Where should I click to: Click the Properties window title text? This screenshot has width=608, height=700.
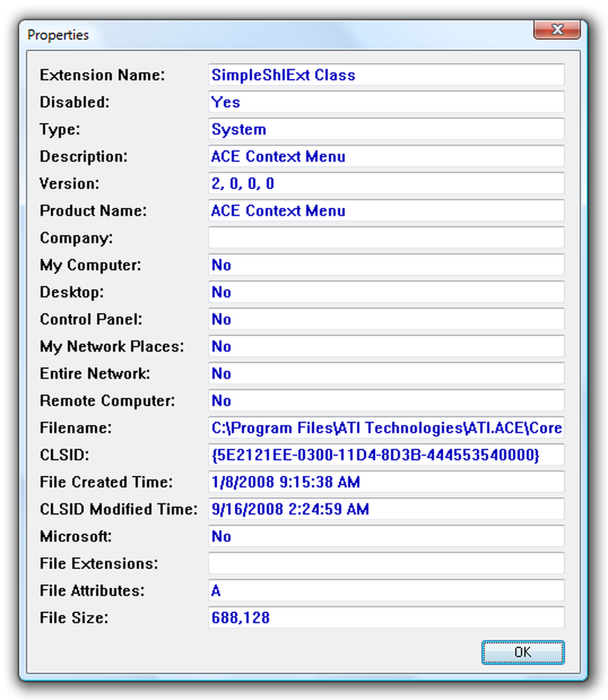[58, 35]
